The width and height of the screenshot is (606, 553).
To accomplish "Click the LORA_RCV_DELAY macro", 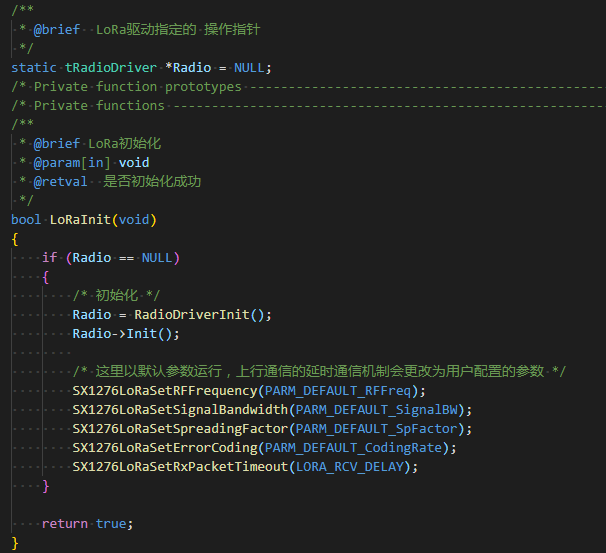I will pyautogui.click(x=349, y=466).
